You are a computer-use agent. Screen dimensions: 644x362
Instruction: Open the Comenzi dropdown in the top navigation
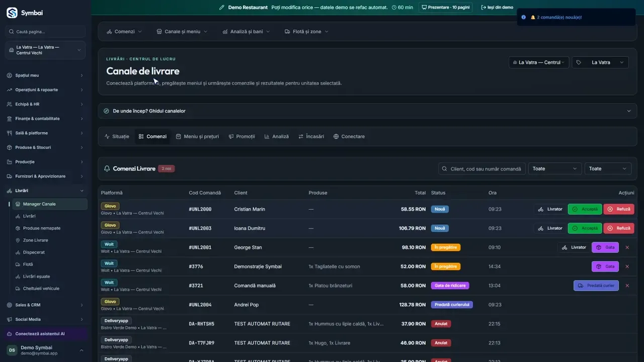click(x=124, y=32)
